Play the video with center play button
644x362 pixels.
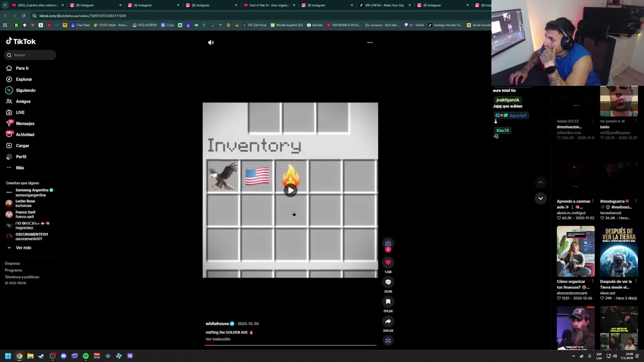(x=290, y=190)
